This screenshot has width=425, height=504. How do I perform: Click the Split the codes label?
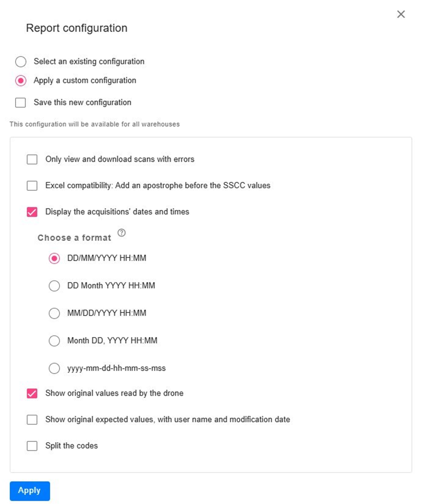pos(71,446)
